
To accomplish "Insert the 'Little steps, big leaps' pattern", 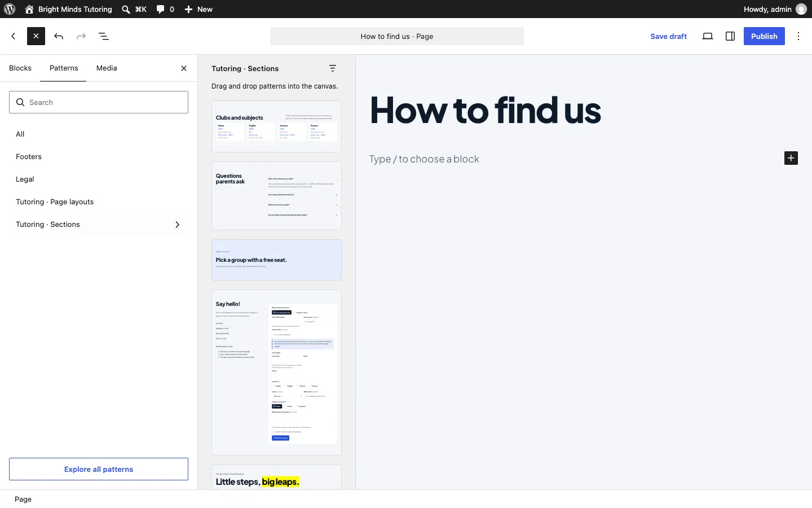I will tap(276, 478).
